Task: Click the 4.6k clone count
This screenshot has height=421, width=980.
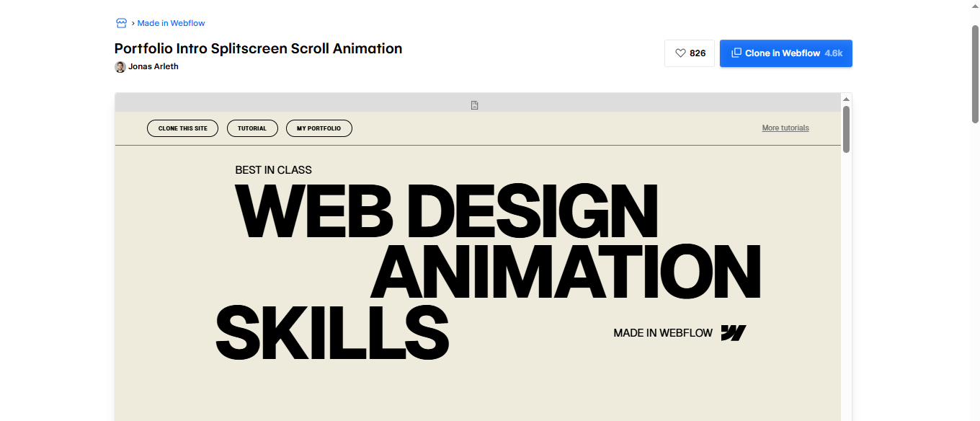Action: (x=834, y=53)
